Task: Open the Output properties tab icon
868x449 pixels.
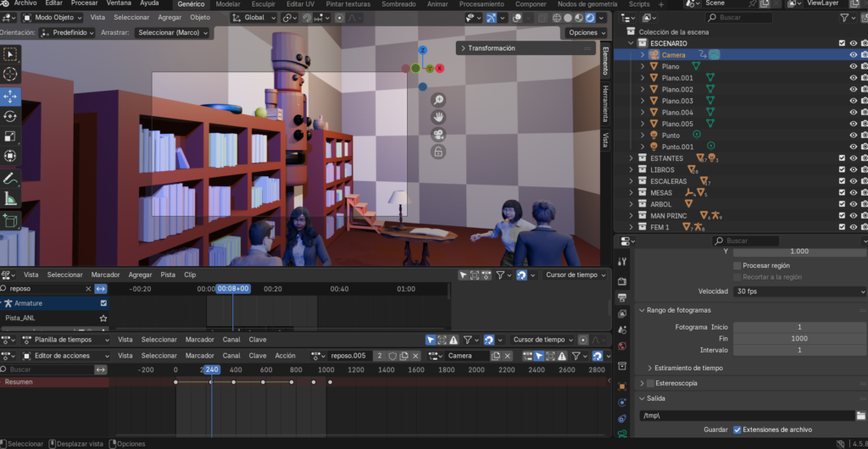Action: coord(621,298)
